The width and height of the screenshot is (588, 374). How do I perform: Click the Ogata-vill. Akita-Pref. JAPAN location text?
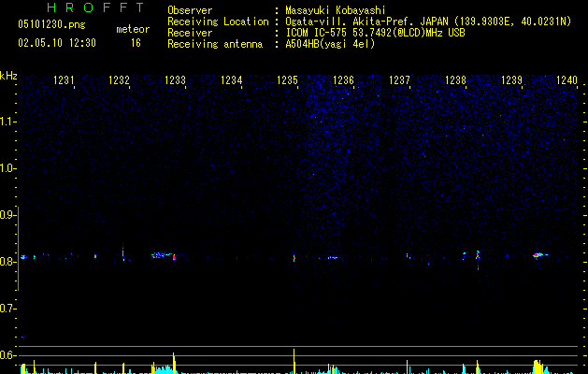(428, 22)
